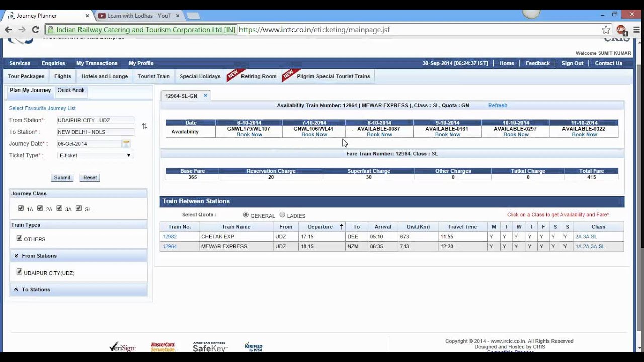The height and width of the screenshot is (362, 644).
Task: Click the MasterCard SecureCode logo
Action: tap(163, 347)
